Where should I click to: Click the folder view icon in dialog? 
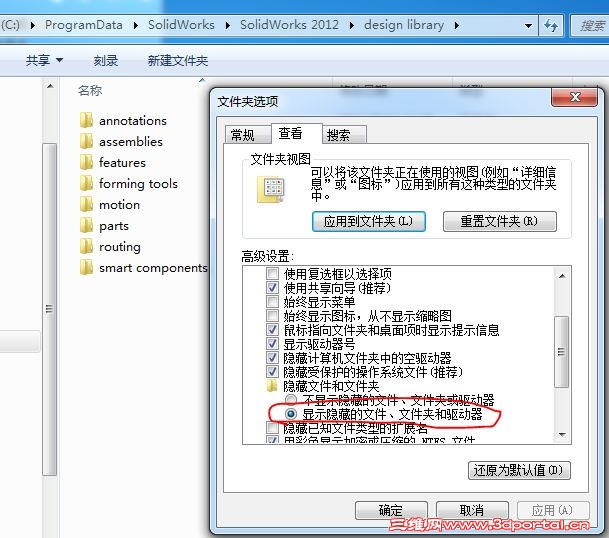271,190
